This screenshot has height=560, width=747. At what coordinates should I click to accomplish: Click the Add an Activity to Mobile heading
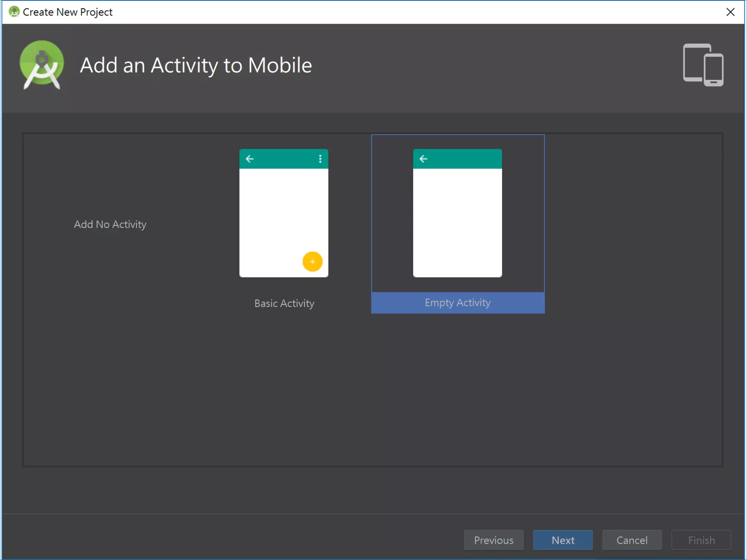click(x=196, y=65)
